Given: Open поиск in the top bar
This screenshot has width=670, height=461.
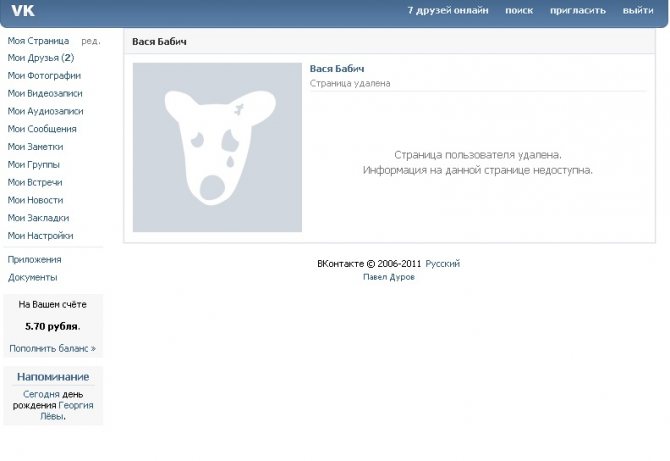Looking at the screenshot, I should click(519, 10).
